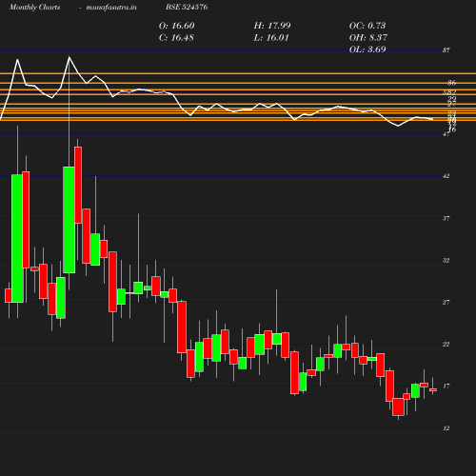Click the munafasutra.in site label
The width and height of the screenshot is (476, 476).
point(111,8)
